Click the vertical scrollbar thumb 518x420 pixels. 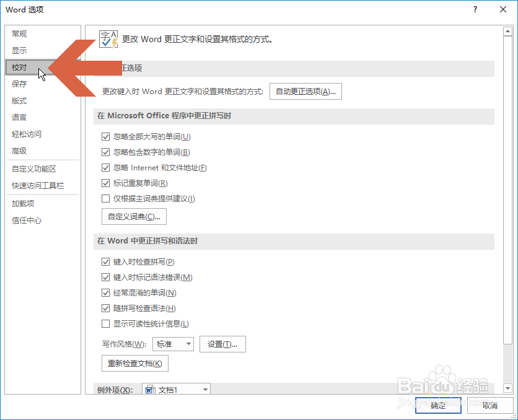click(x=507, y=190)
